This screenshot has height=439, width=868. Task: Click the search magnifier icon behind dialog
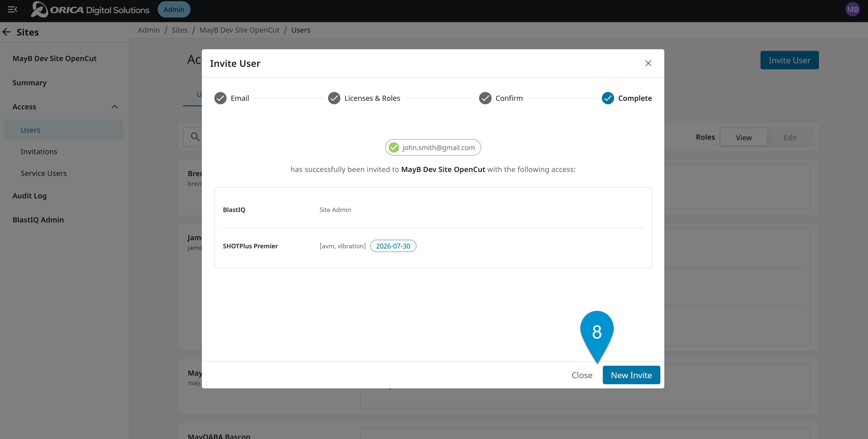195,137
